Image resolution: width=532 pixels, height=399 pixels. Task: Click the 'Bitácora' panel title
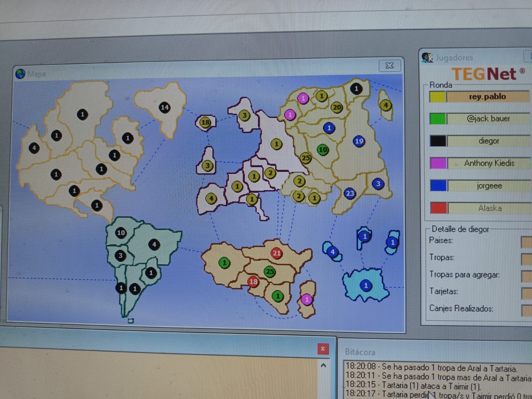[360, 352]
